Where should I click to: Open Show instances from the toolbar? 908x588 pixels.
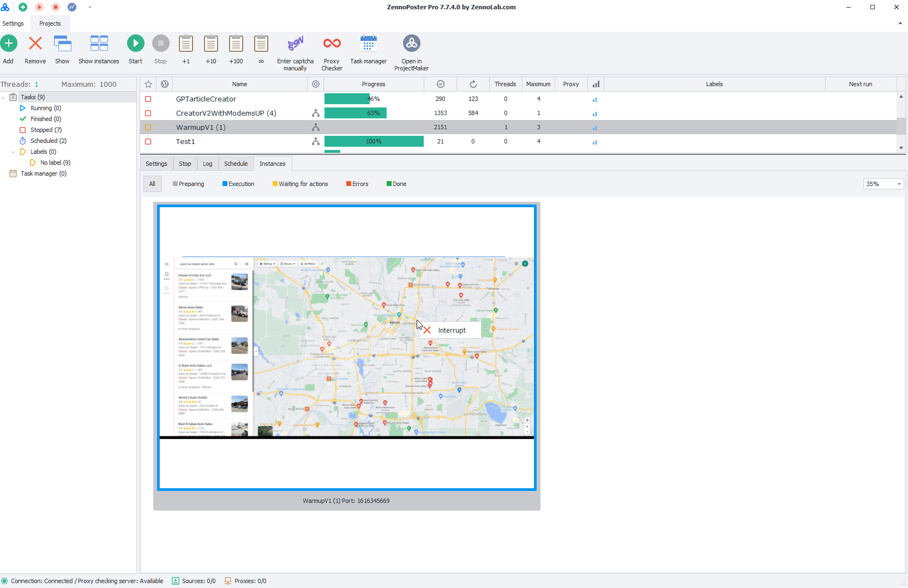pyautogui.click(x=99, y=44)
